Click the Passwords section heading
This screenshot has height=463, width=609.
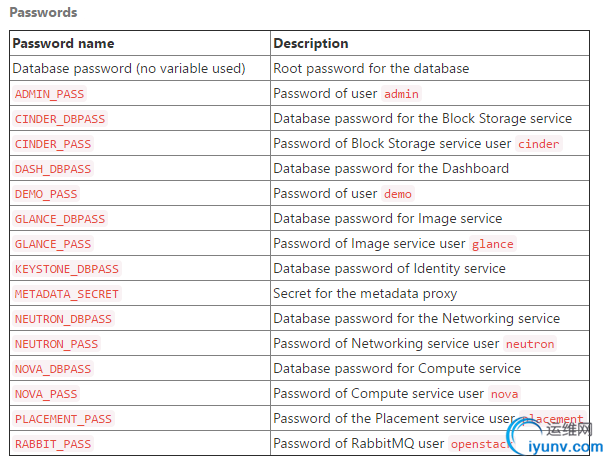pos(43,12)
